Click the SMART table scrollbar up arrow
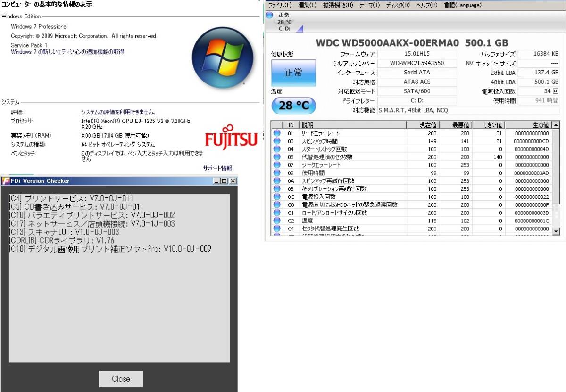566x392 pixels. [x=556, y=125]
